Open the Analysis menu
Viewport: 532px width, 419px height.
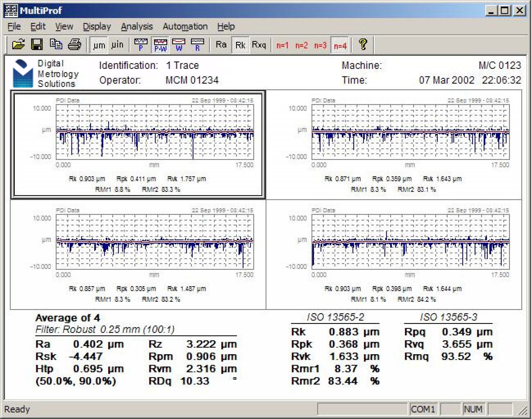[x=137, y=27]
